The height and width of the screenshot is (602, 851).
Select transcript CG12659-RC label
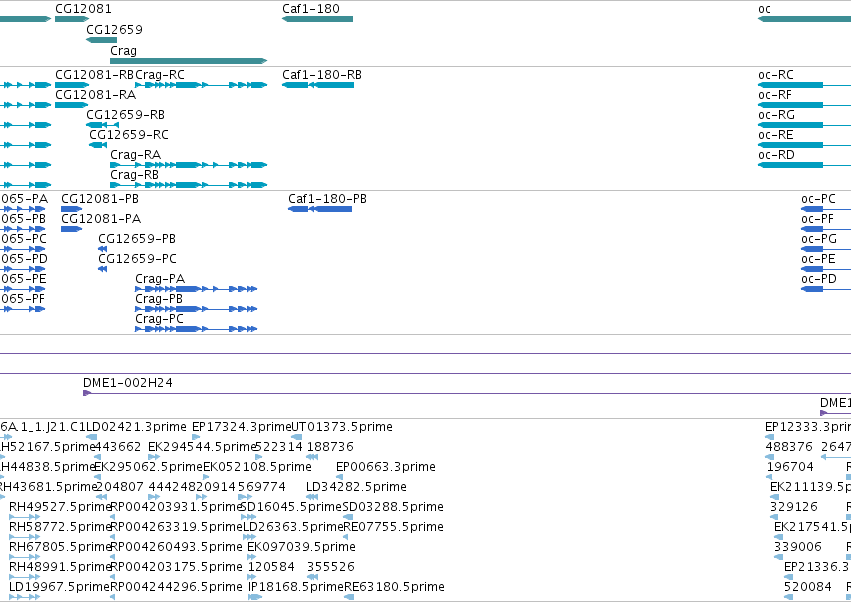point(129,135)
